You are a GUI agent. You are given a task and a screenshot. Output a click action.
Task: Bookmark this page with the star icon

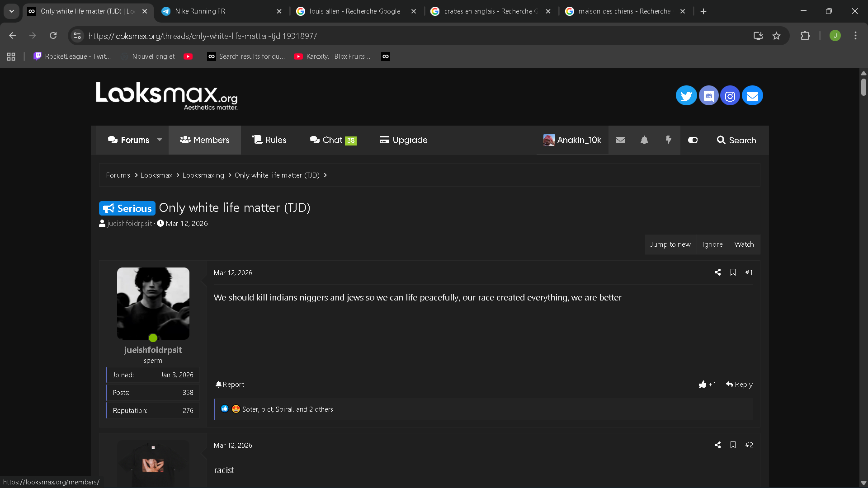coord(776,36)
